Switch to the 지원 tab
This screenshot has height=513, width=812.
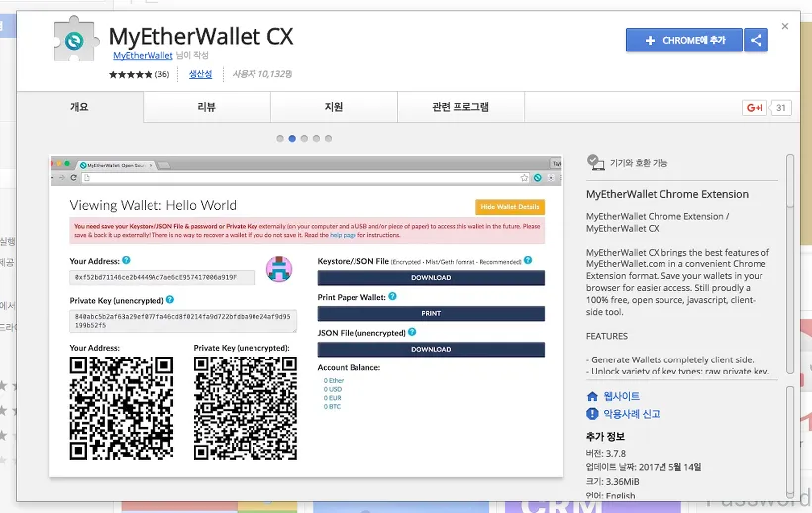(x=334, y=107)
